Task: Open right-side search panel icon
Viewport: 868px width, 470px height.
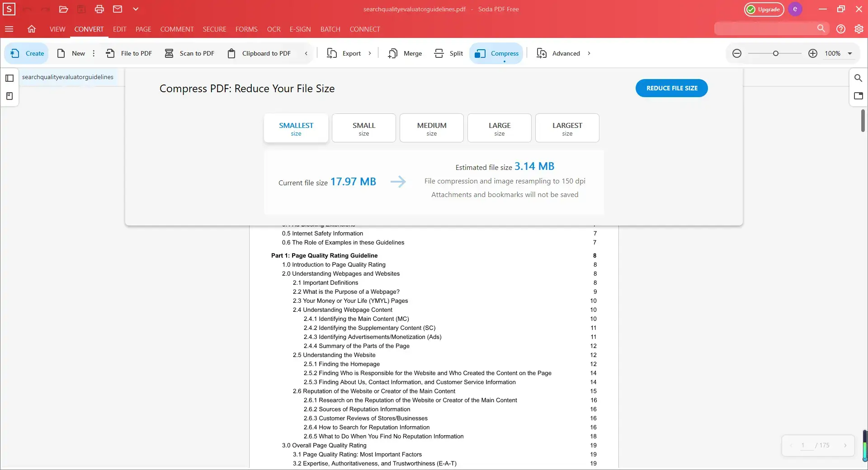Action: [x=858, y=78]
